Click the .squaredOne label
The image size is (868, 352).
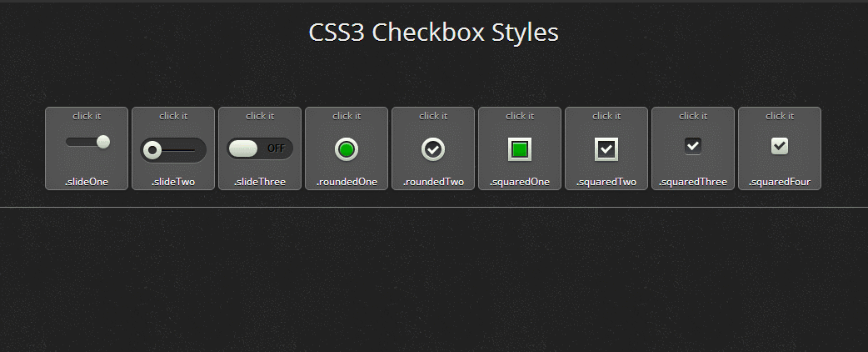point(520,181)
